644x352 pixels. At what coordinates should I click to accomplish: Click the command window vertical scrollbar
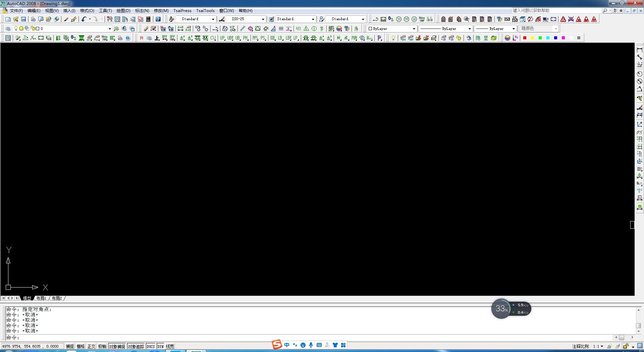point(639,320)
